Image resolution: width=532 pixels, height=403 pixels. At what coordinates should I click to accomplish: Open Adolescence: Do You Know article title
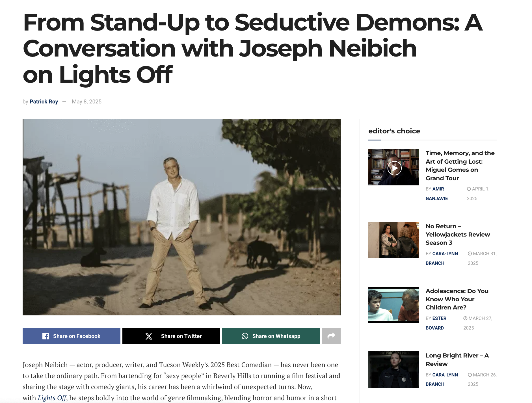pyautogui.click(x=457, y=299)
